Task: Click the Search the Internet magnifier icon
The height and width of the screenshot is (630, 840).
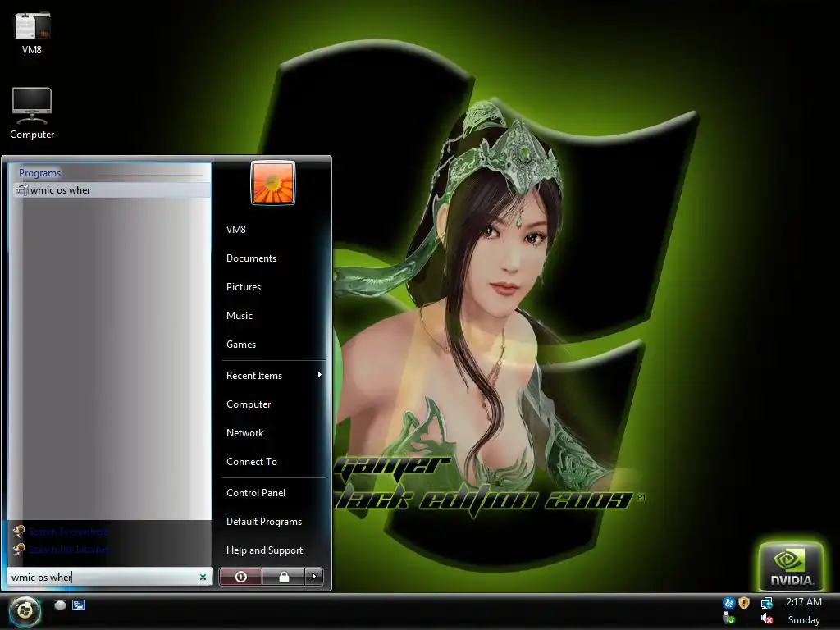Action: coord(20,549)
